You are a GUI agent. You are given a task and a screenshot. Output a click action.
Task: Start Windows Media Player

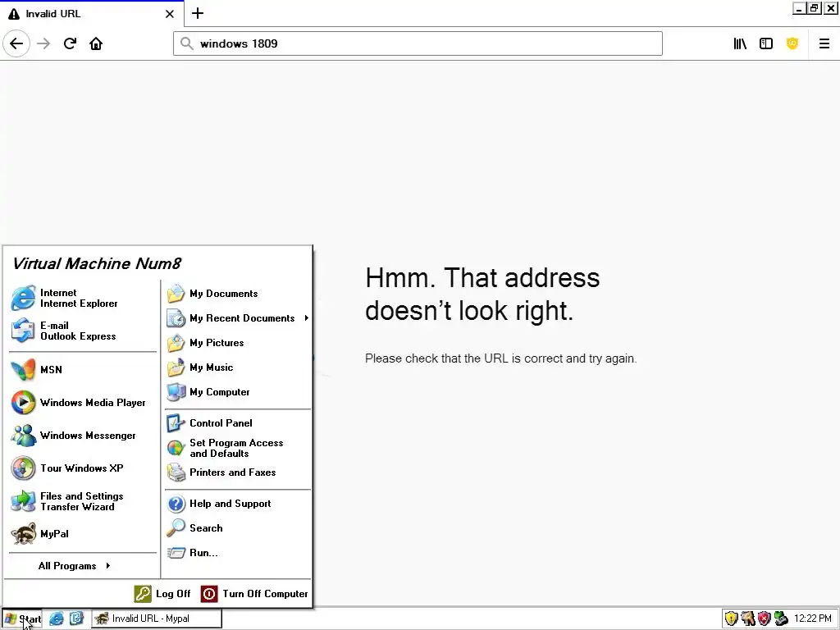pos(83,402)
